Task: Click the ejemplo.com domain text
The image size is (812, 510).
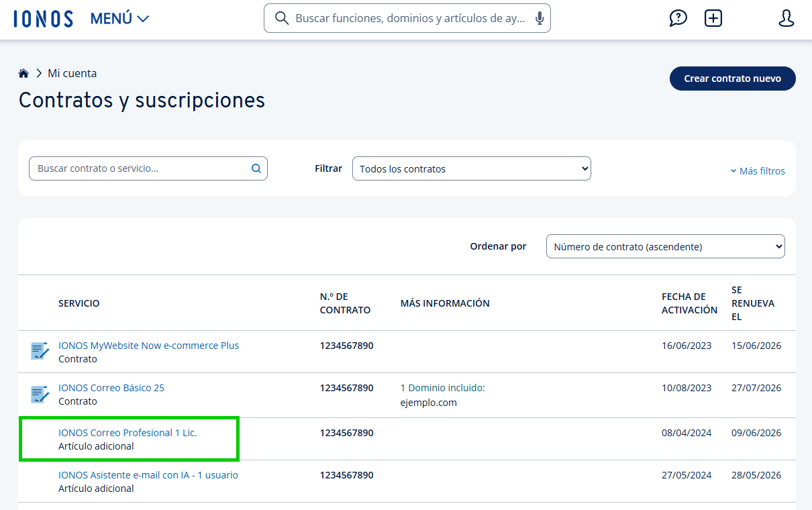Action: pyautogui.click(x=429, y=403)
